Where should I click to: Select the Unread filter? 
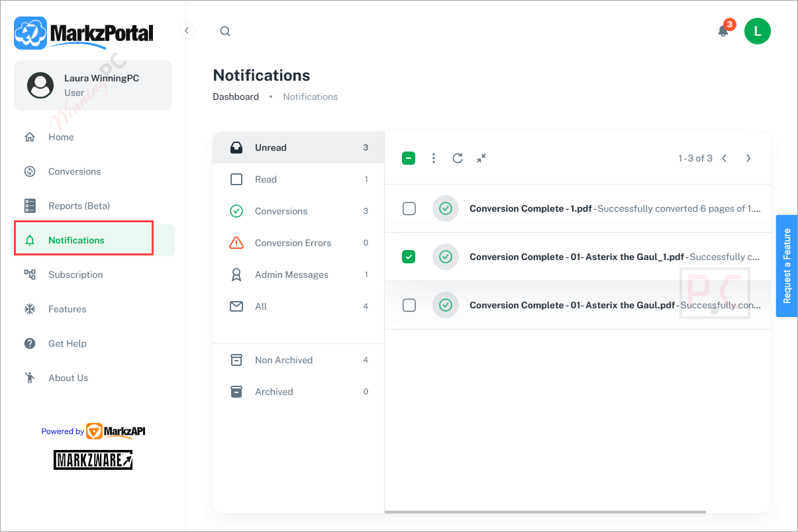point(298,148)
